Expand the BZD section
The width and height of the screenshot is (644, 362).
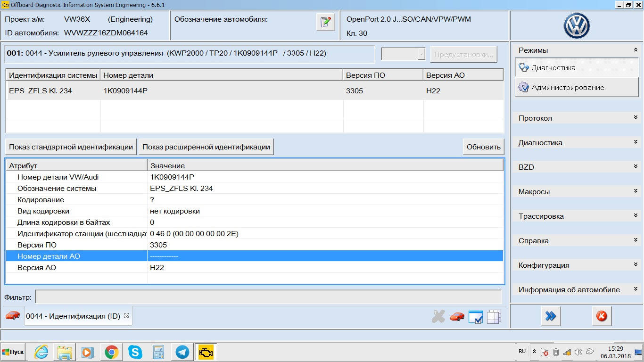click(636, 167)
